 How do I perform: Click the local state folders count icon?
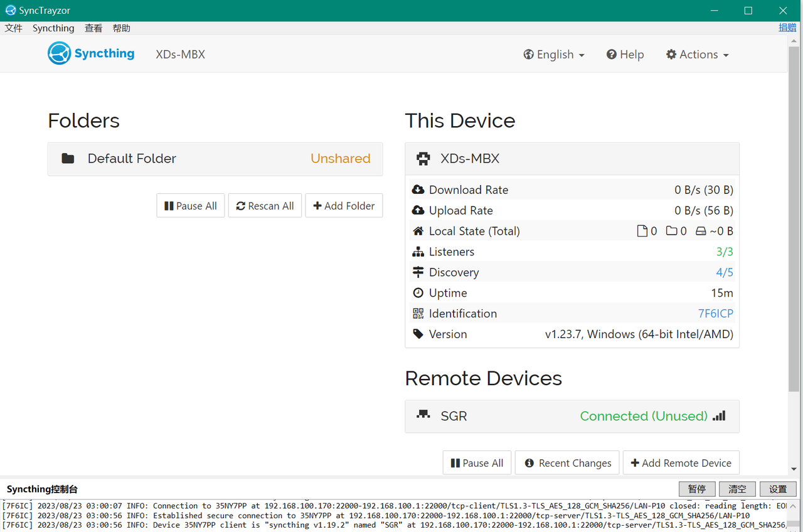pyautogui.click(x=672, y=231)
